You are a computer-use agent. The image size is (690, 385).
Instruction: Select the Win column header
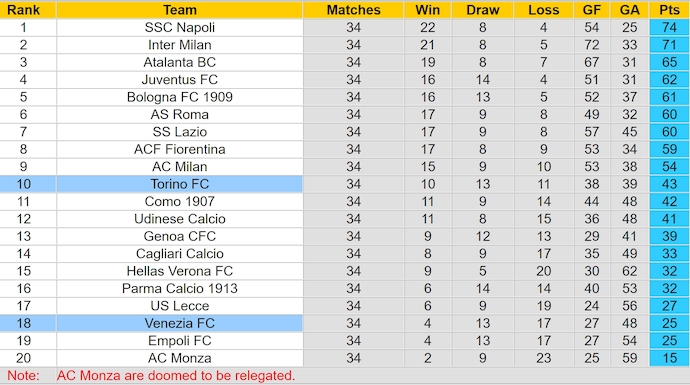428,10
